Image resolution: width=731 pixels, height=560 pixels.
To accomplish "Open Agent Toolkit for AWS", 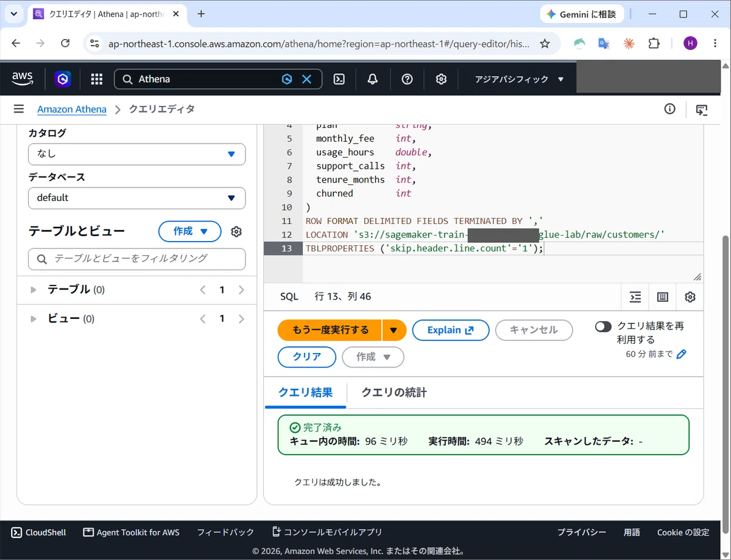I will coord(132,533).
